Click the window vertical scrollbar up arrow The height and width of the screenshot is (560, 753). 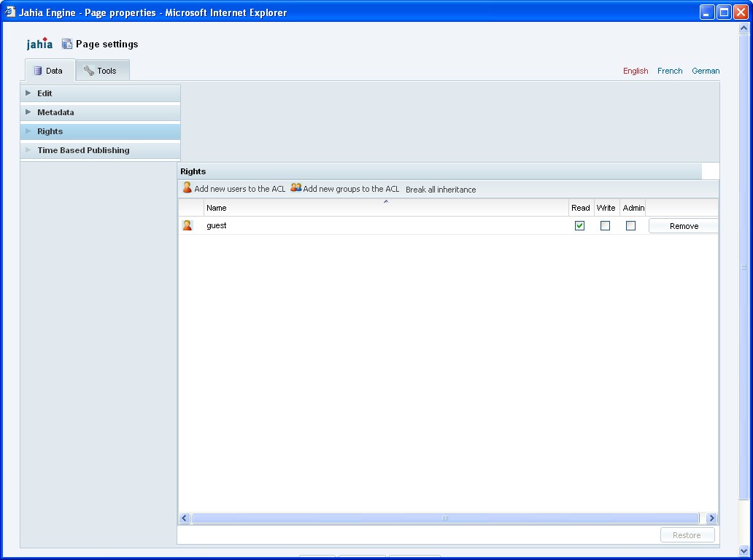tap(744, 28)
